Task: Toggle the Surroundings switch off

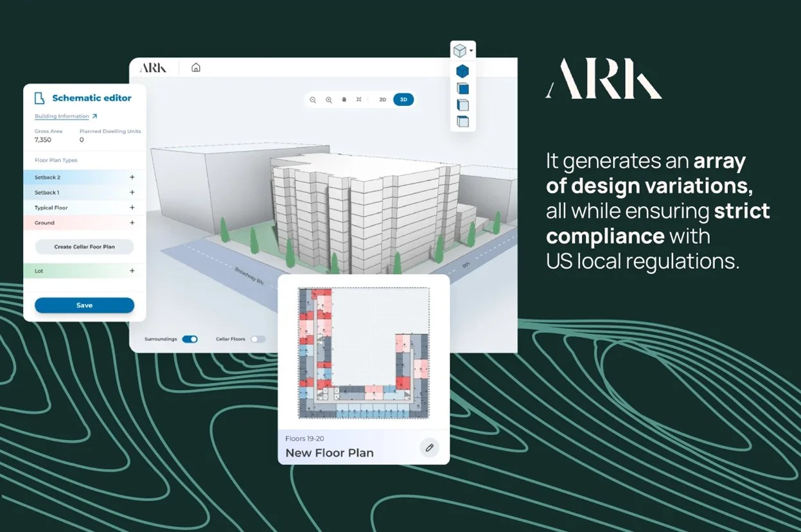Action: (189, 339)
